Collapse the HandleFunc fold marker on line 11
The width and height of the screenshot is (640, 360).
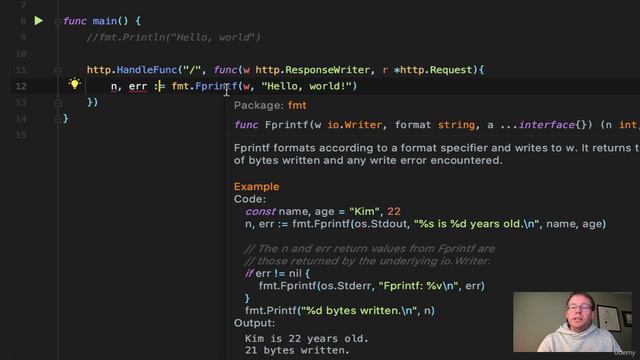[x=58, y=71]
